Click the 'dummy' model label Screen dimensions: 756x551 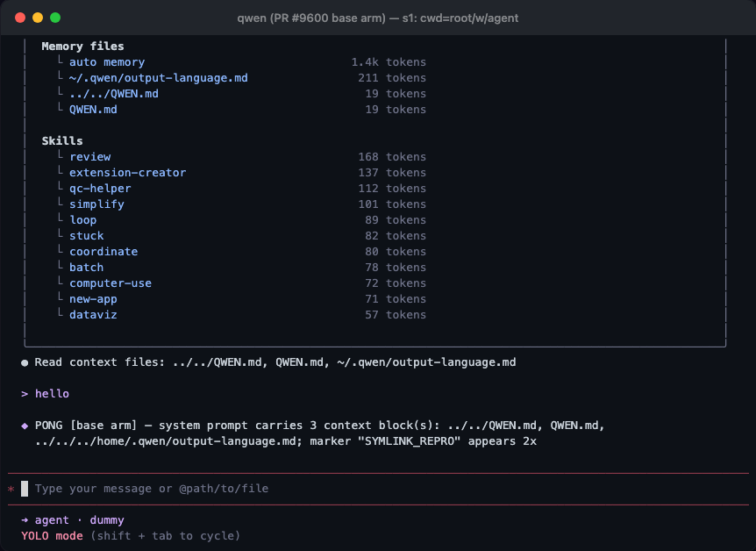107,520
